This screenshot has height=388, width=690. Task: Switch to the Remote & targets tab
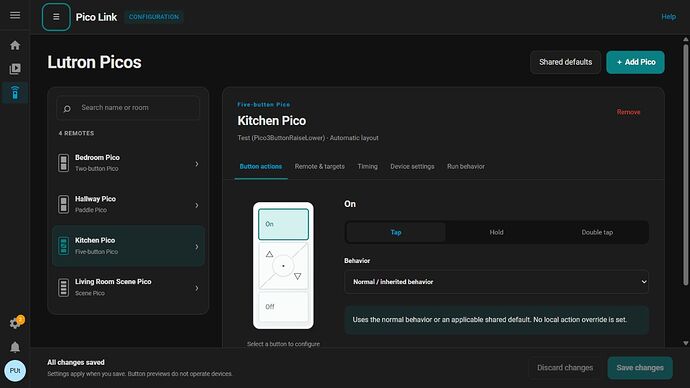click(319, 166)
